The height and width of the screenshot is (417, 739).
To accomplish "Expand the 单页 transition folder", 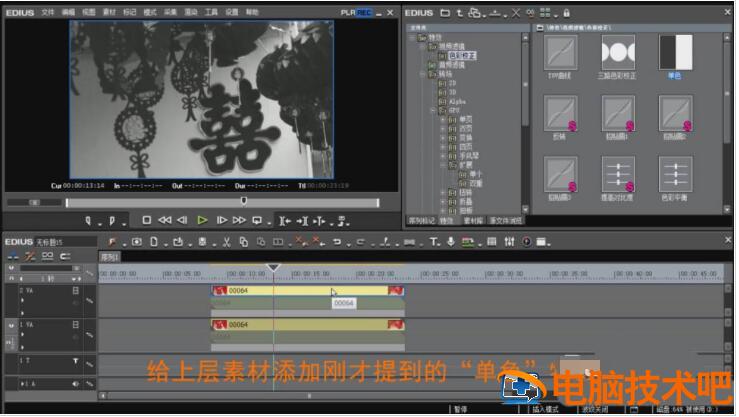I will tap(443, 120).
